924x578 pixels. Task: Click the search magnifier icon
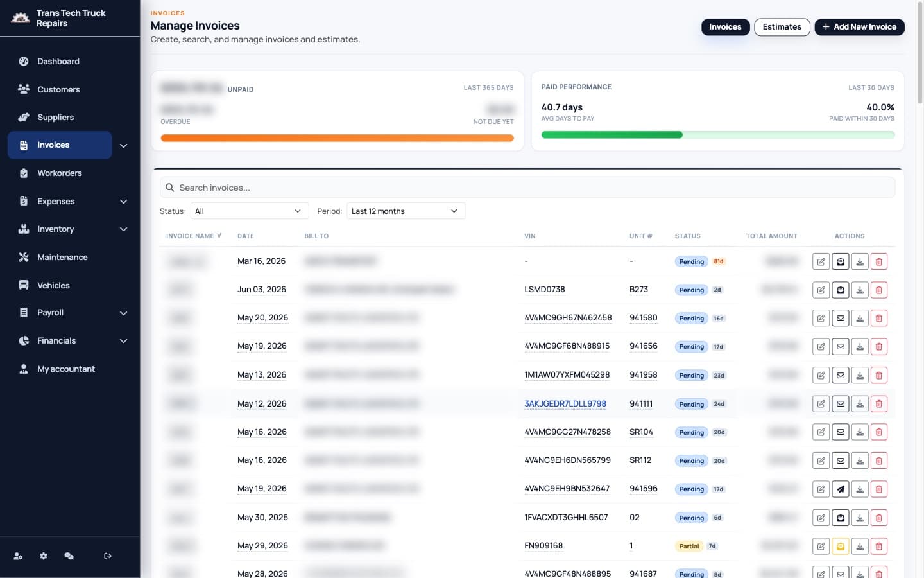[x=170, y=188]
